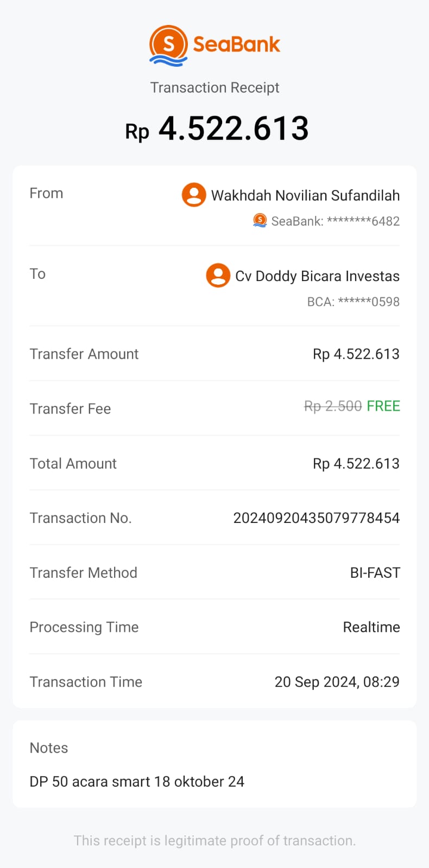This screenshot has width=429, height=868.
Task: Tap the BI-FAST transfer method value
Action: pyautogui.click(x=375, y=573)
